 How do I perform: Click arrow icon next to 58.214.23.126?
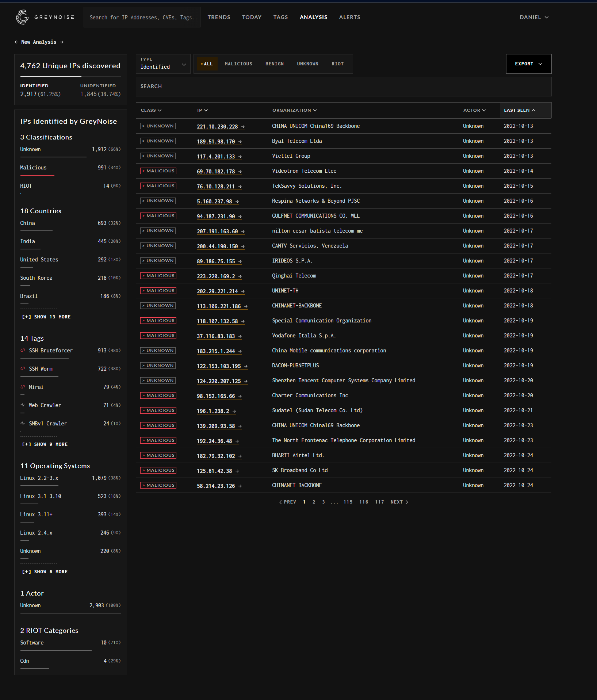(240, 486)
